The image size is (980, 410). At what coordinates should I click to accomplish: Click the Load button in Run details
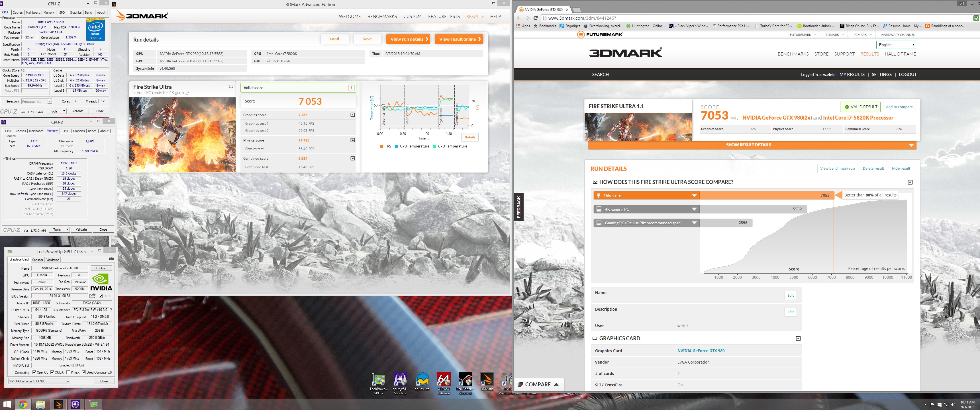334,39
